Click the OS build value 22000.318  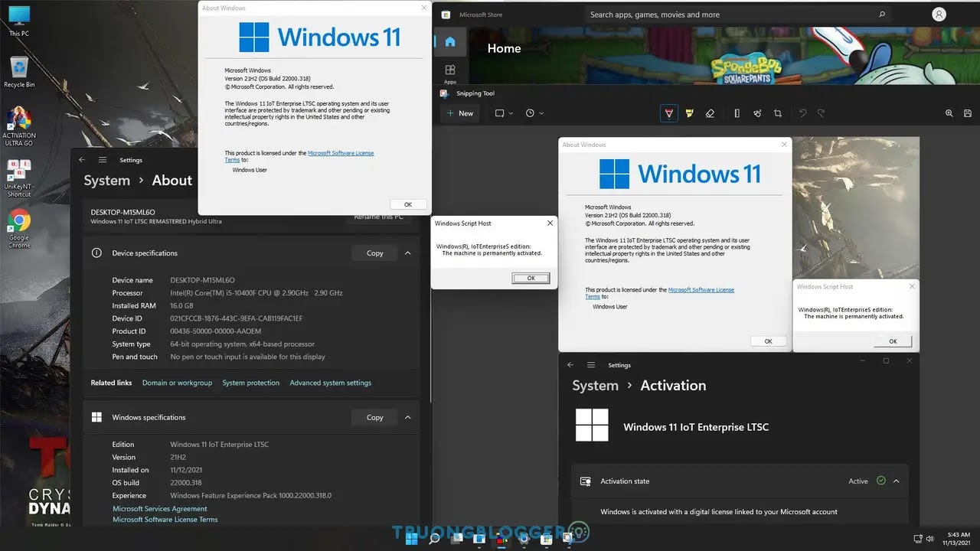point(186,483)
